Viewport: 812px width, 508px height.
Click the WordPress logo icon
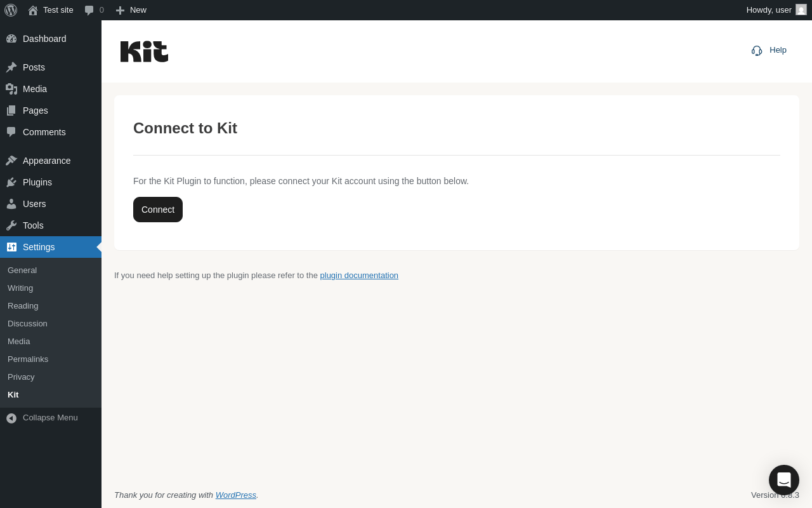tap(11, 10)
